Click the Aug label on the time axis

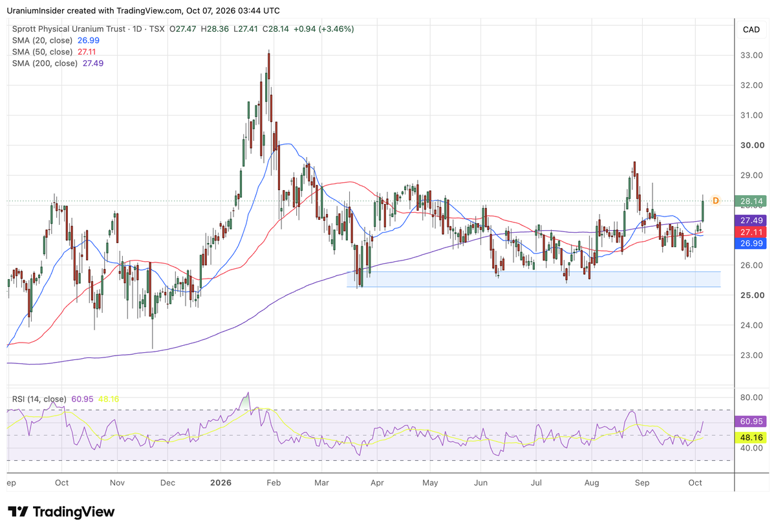point(592,482)
